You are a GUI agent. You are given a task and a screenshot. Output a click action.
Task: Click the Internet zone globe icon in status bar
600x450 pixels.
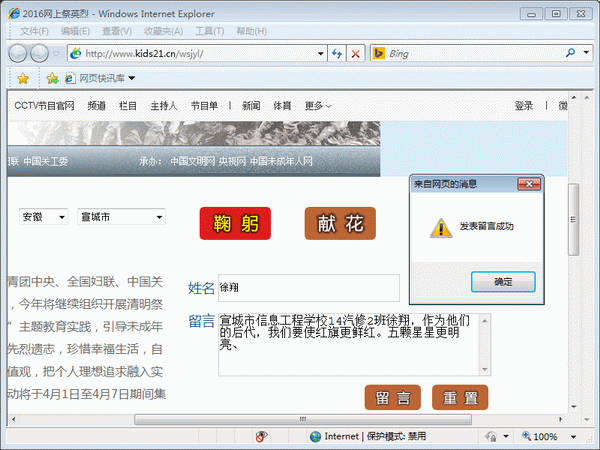coord(315,437)
